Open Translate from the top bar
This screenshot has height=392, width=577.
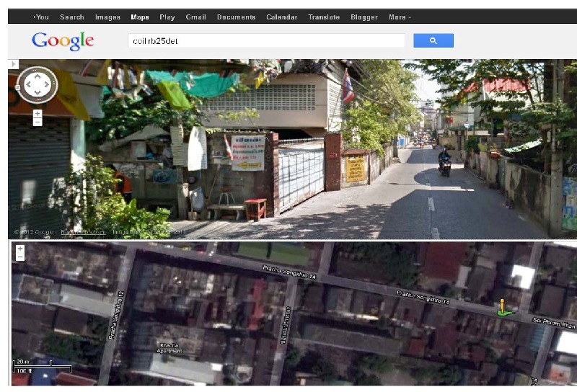324,17
